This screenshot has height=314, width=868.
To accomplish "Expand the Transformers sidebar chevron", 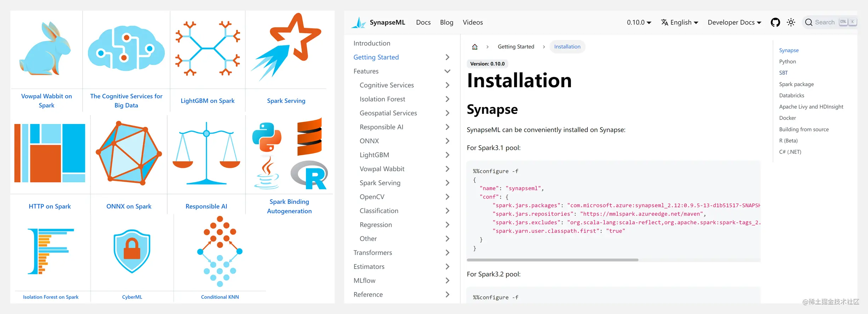I will 447,253.
